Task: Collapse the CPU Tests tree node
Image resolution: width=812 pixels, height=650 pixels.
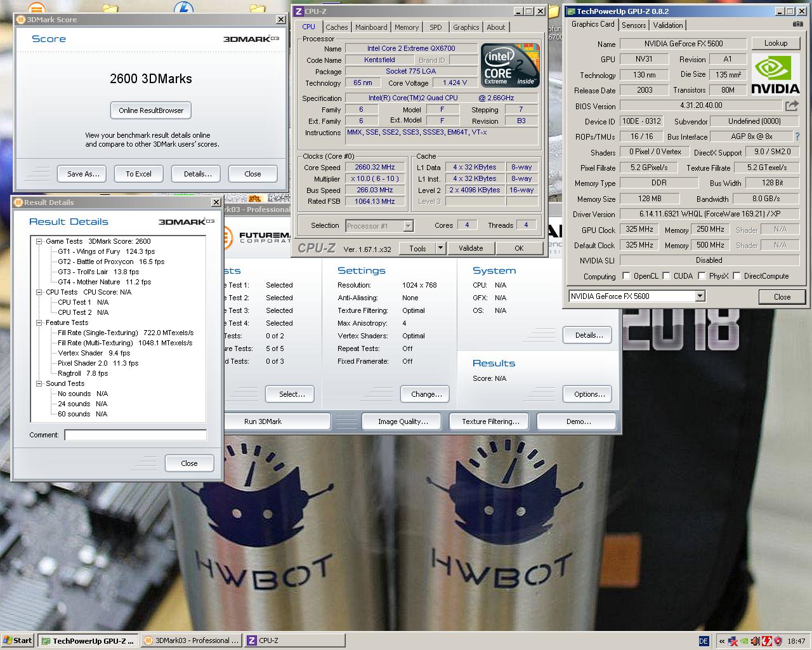Action: 39,292
